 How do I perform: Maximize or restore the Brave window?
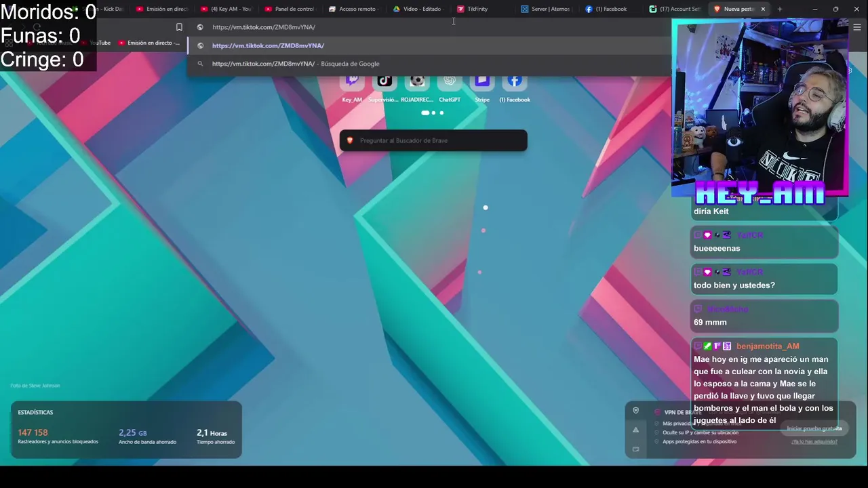pos(835,9)
